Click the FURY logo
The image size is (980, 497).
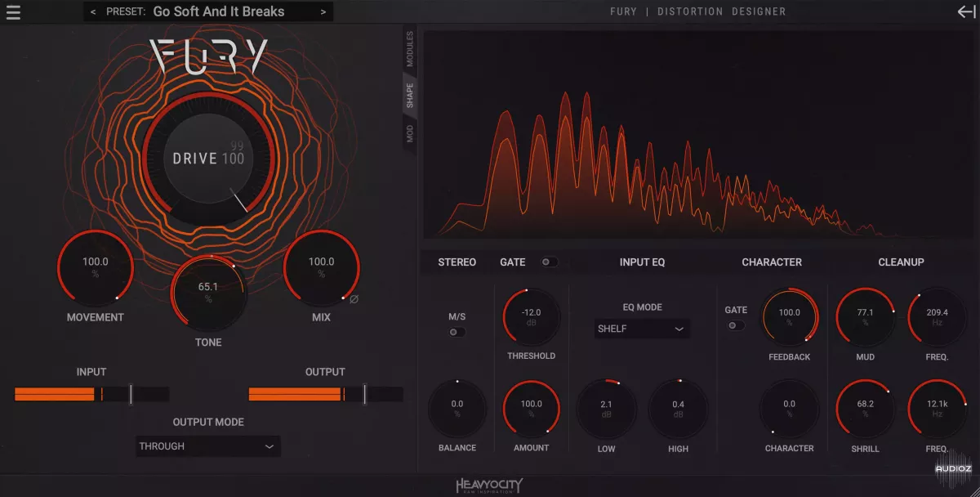[209, 57]
